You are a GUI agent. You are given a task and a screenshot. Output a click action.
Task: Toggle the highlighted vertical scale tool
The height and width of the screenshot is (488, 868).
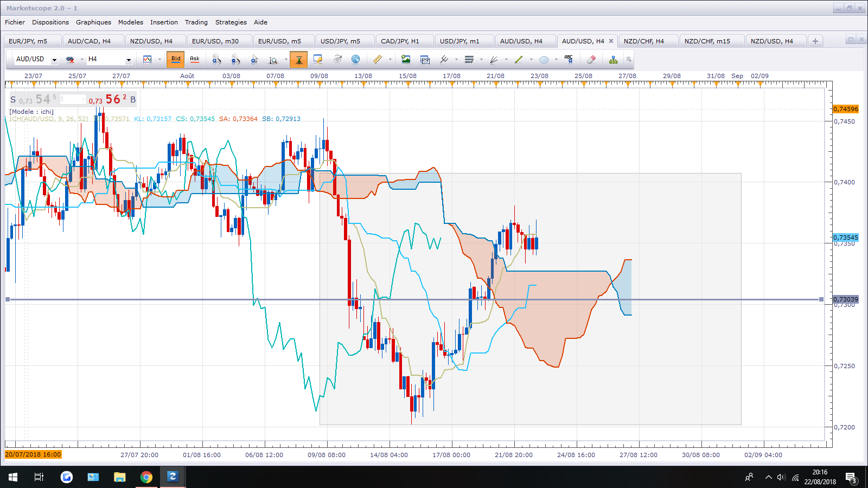tap(299, 60)
